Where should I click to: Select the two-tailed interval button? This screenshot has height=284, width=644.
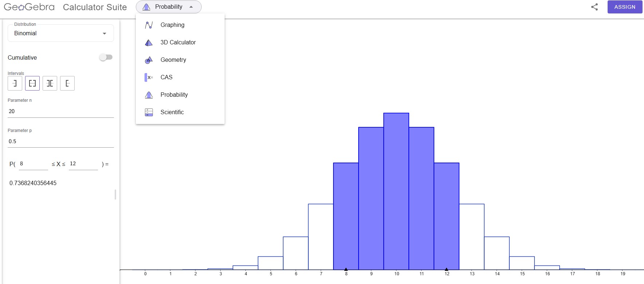(50, 83)
